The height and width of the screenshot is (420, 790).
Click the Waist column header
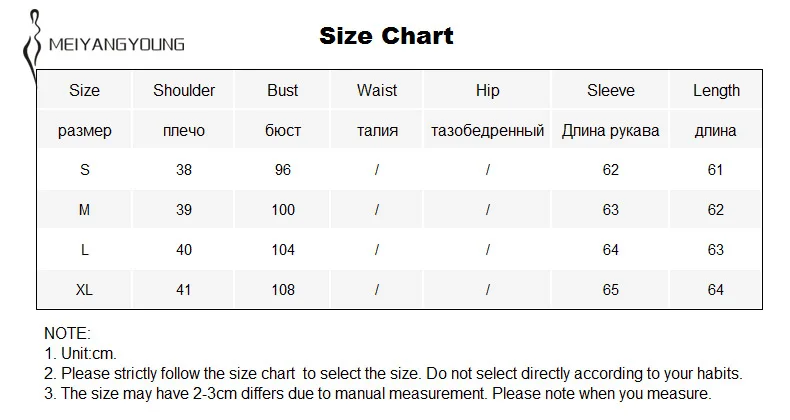(377, 90)
